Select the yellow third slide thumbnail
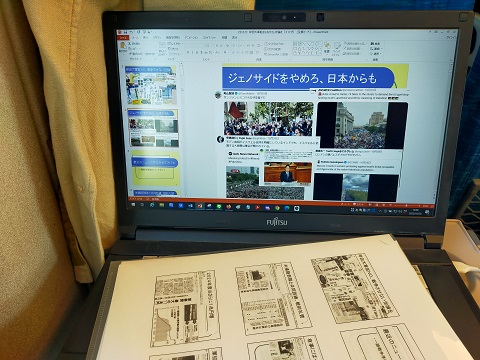The image size is (480, 360). point(155,168)
